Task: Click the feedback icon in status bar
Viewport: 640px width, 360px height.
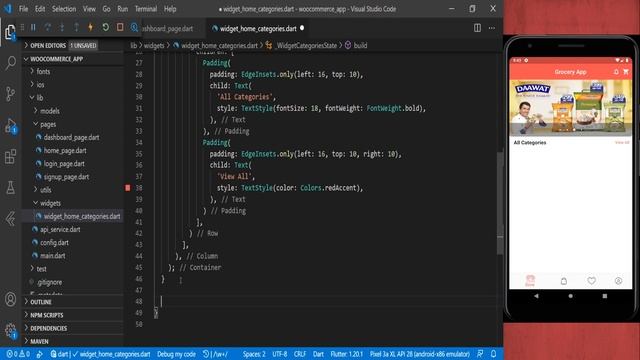Action: 480,354
